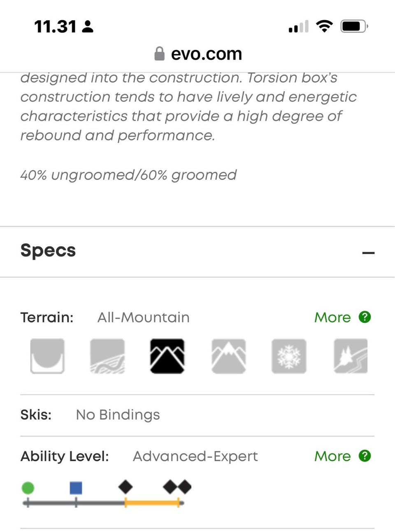
Task: Tap the Specs section header
Action: (x=48, y=250)
